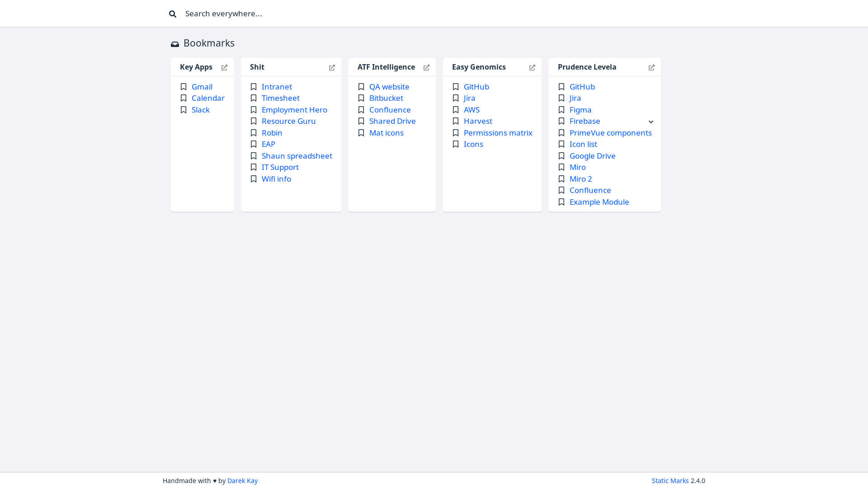Click the Prudence Levela folder title
The width and height of the screenshot is (868, 488).
(x=587, y=67)
